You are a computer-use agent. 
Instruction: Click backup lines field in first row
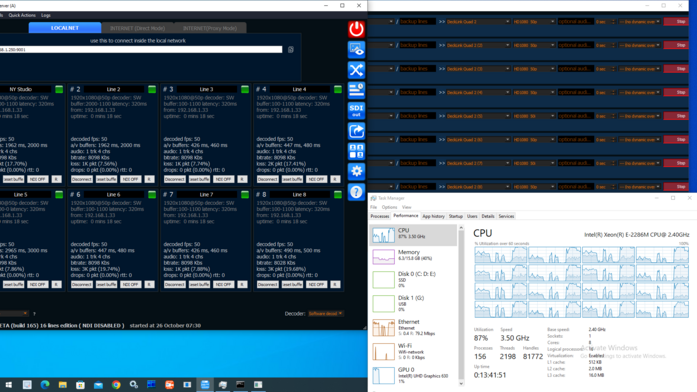point(417,21)
